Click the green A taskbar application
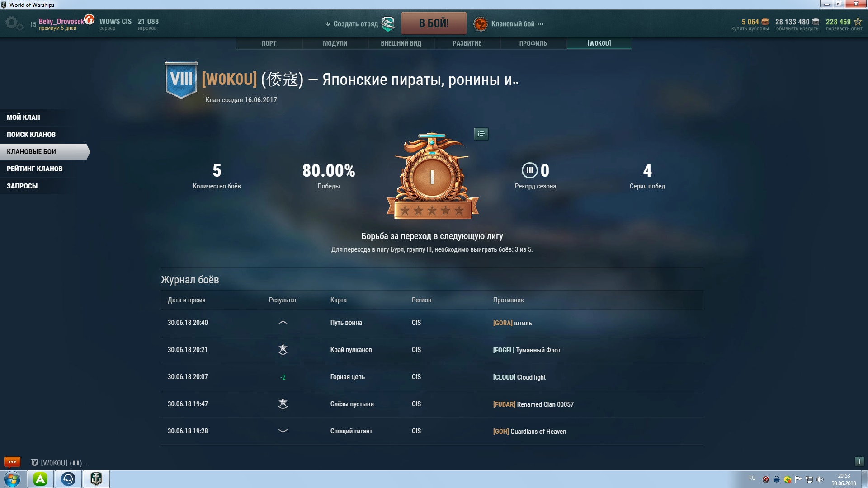The width and height of the screenshot is (868, 488). (40, 479)
